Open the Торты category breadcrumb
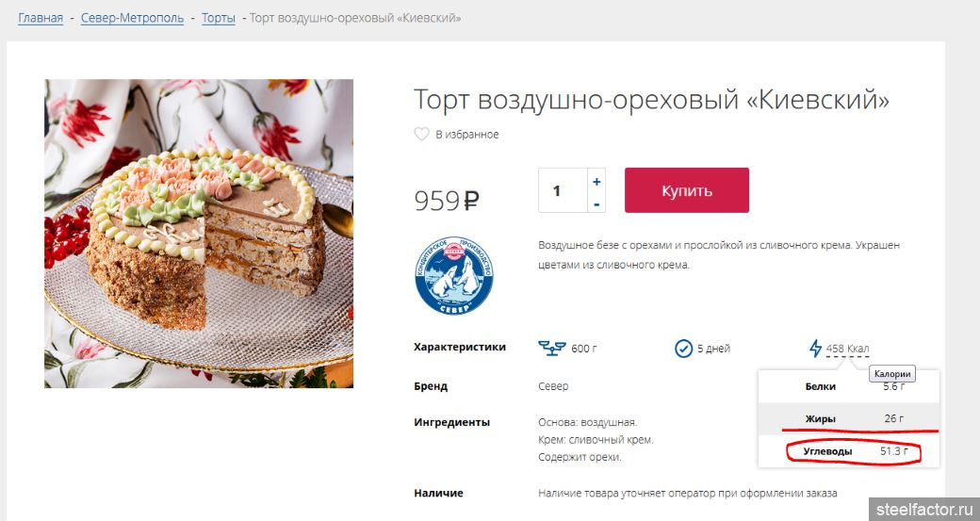Screen dimensions: 980x521 (x=218, y=18)
